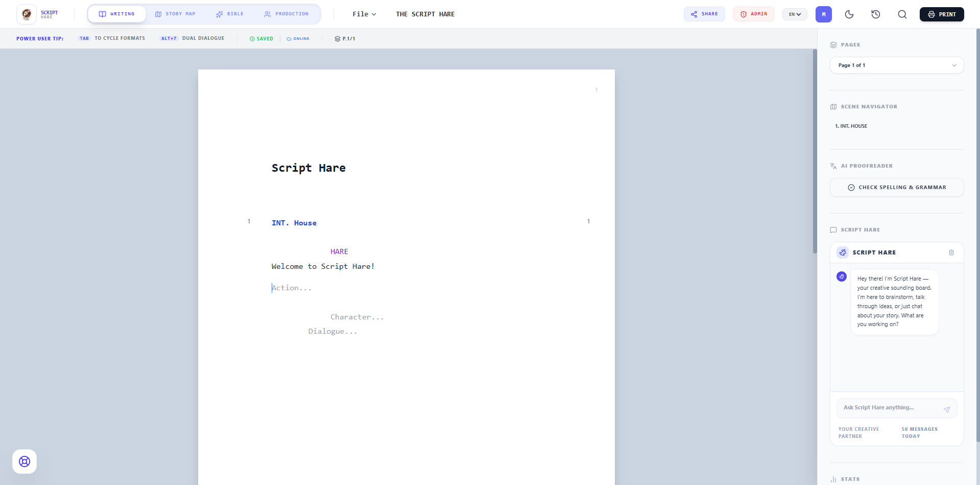Open version history with the clock icon
Viewport: 980px width, 485px height.
click(876, 14)
